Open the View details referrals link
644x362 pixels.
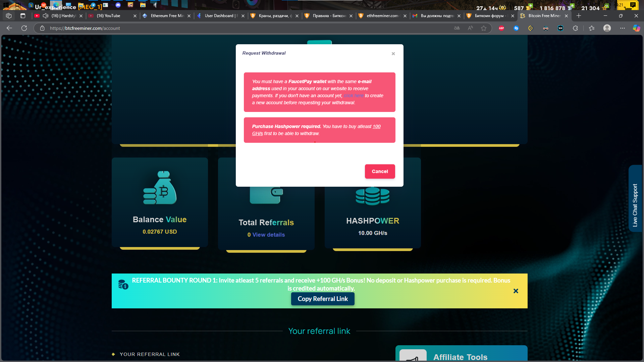coord(268,235)
